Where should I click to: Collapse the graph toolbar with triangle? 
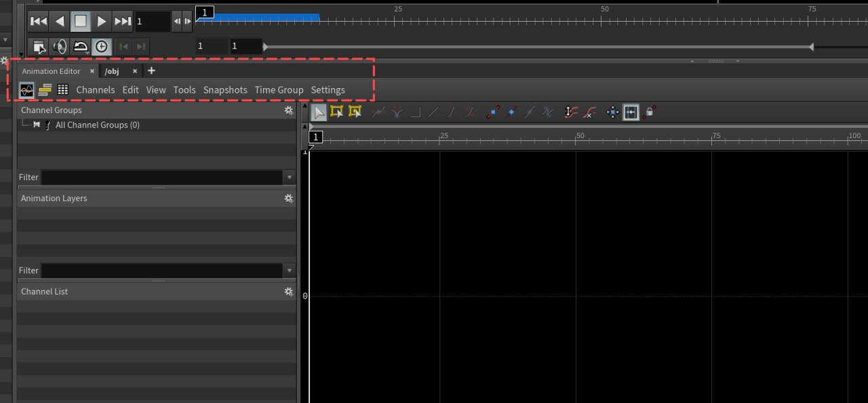click(x=304, y=106)
